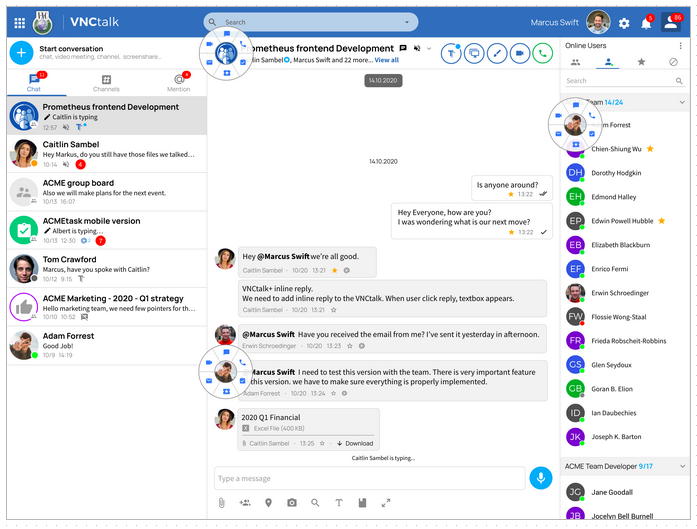Download the 2020 Q1 Financial file
The width and height of the screenshot is (697, 529).
[355, 443]
